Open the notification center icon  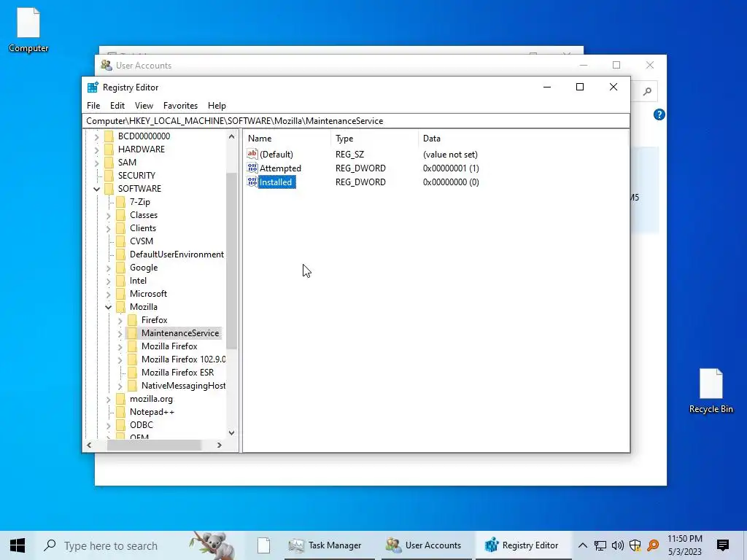723,545
